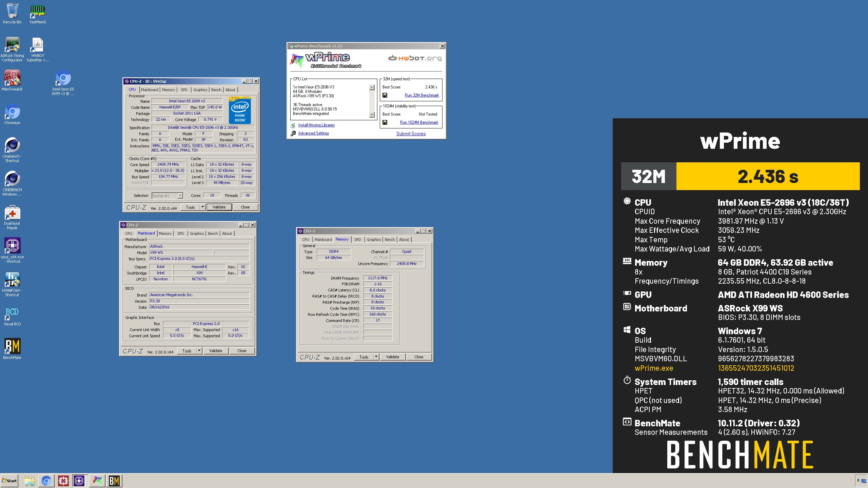Expand Tools dropdown arrow in mainboard CPU-Z window

click(199, 351)
